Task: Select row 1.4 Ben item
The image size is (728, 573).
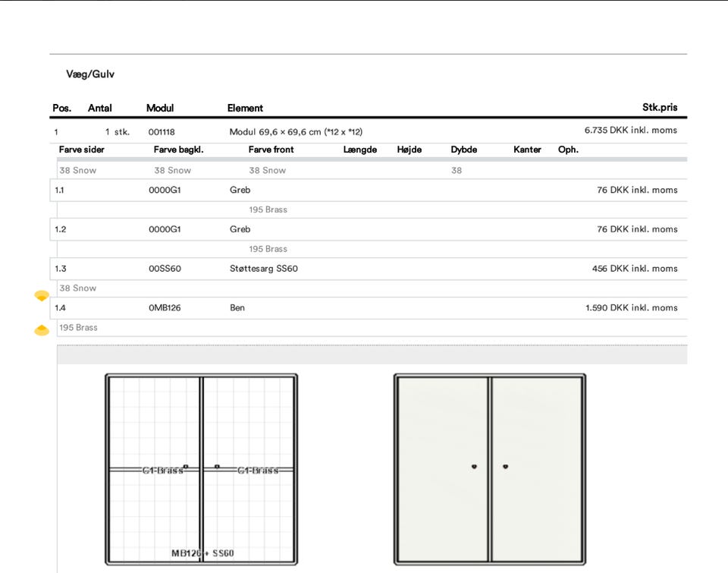Action: pos(237,308)
